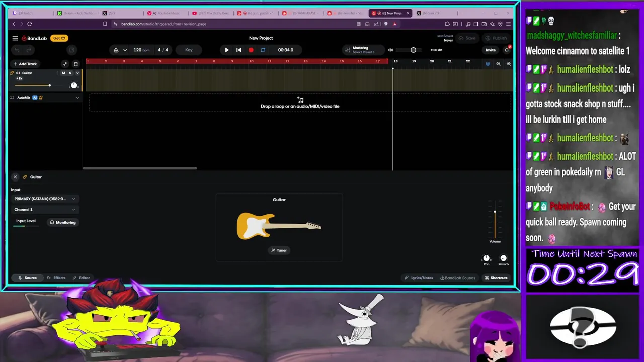Adjust the panel Volume fader
The height and width of the screenshot is (362, 644).
(x=495, y=220)
